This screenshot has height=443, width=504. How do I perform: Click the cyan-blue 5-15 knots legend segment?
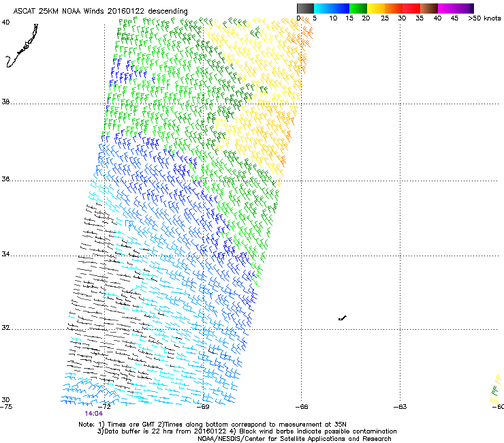[332, 8]
